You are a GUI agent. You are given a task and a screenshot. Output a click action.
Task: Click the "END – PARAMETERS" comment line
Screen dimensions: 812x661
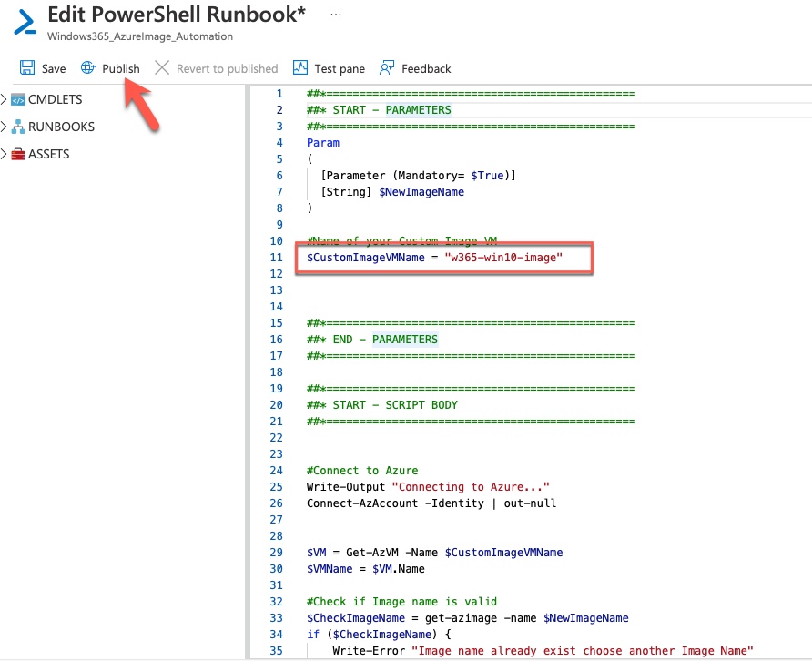click(x=372, y=340)
